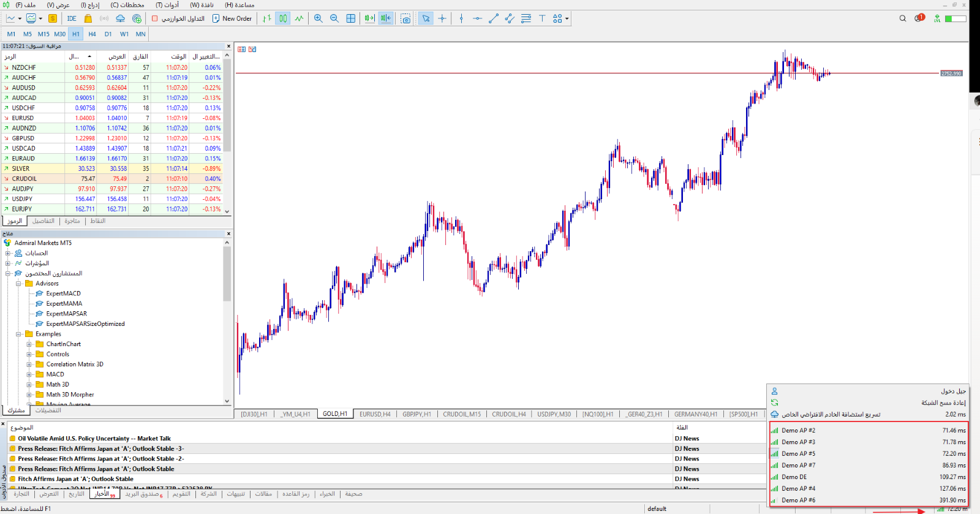Open the IDE MetaEditor icon
Screen dimensions: 980x514
point(72,18)
